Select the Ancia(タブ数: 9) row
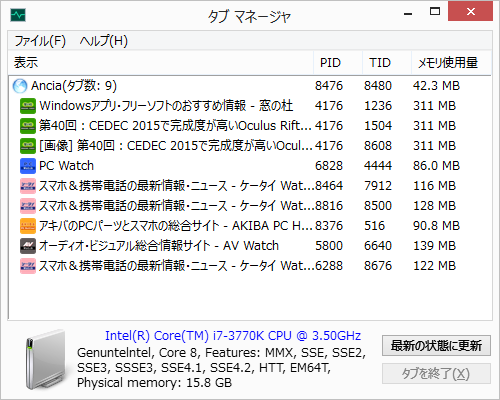The image size is (500, 400). tap(250, 86)
